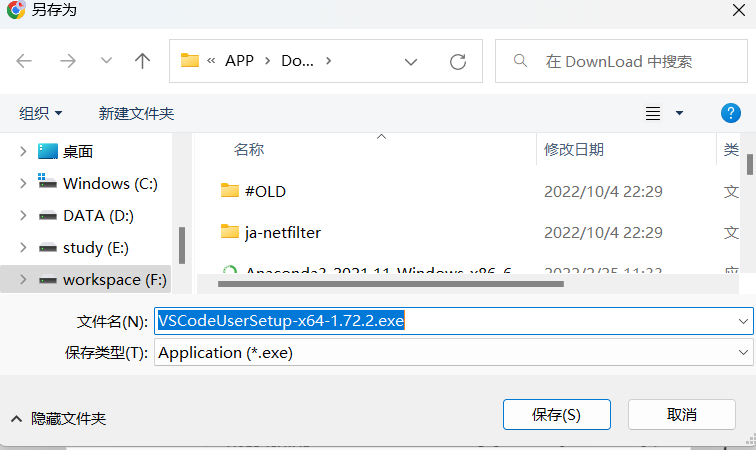
Task: Select workspace (F:) drive
Action: tap(115, 280)
